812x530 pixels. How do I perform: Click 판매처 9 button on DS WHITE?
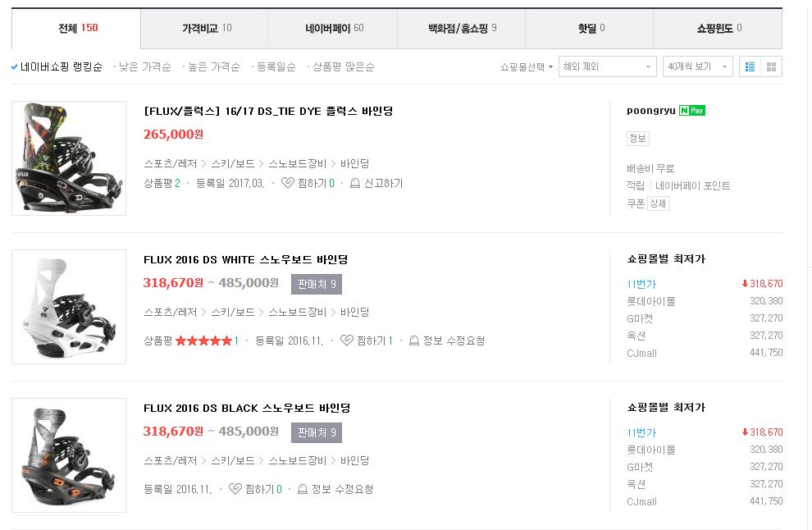coord(317,284)
